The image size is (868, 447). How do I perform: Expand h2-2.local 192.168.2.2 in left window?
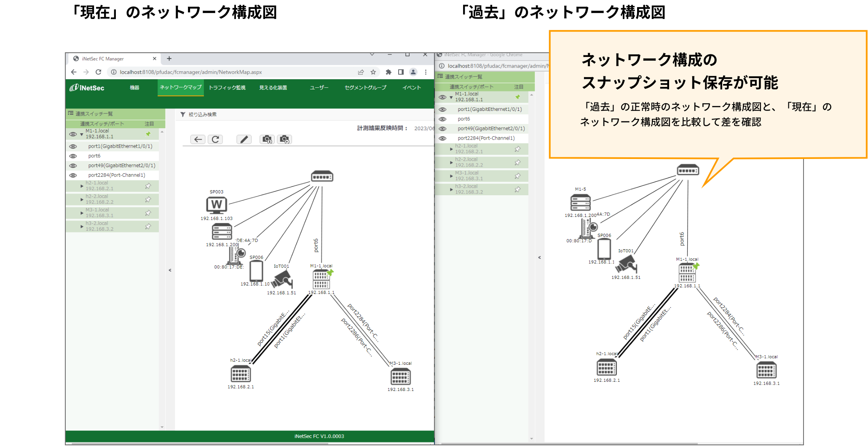tap(82, 199)
